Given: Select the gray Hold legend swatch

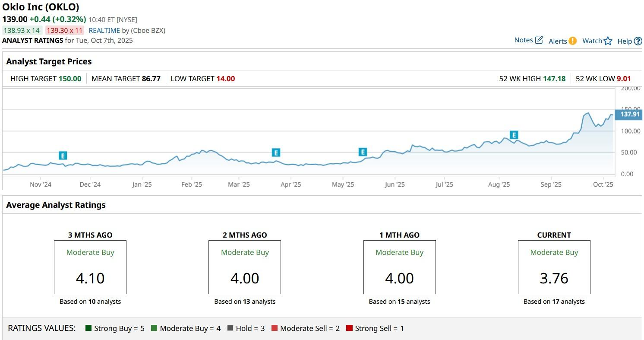Looking at the screenshot, I should point(230,328).
